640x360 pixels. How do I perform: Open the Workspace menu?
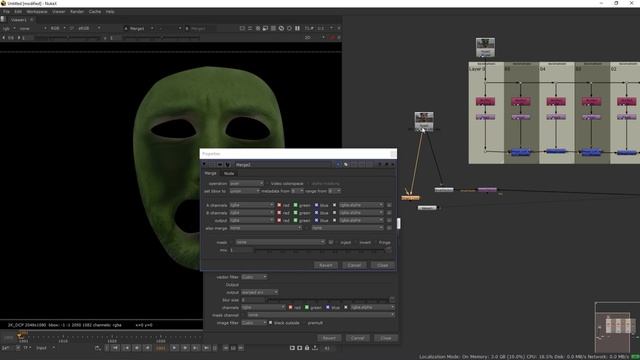tap(37, 12)
